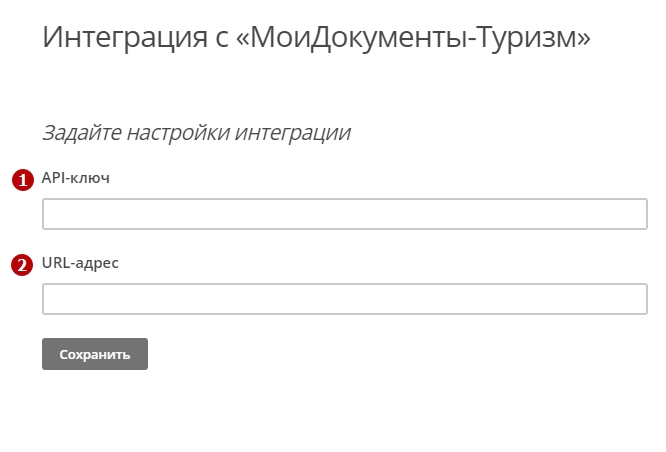Click the URL-адрес field label
666x452 pixels.
(80, 263)
